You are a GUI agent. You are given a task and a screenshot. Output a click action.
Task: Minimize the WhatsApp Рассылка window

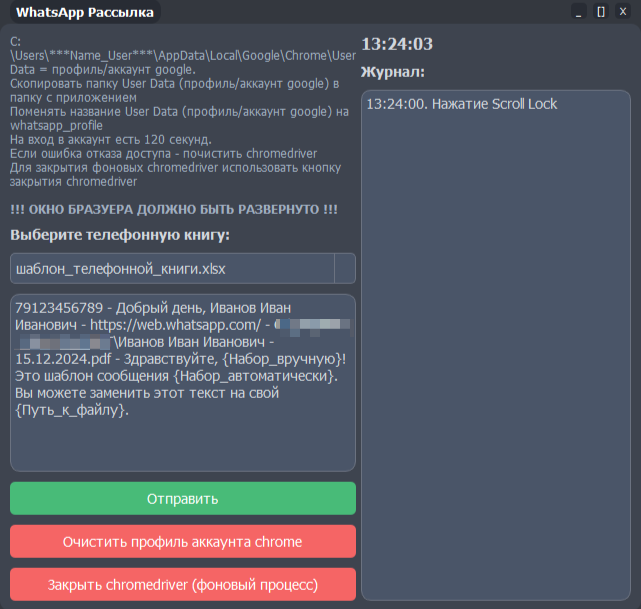click(x=578, y=11)
